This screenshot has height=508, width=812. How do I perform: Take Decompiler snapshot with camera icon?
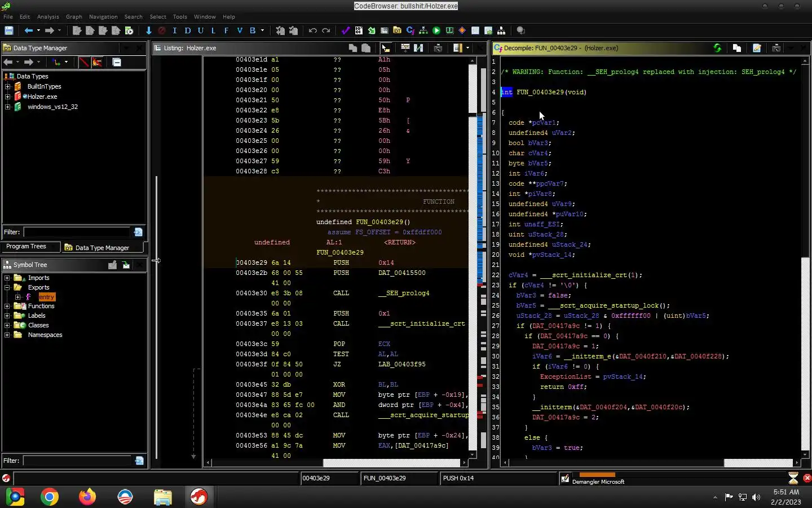(776, 48)
